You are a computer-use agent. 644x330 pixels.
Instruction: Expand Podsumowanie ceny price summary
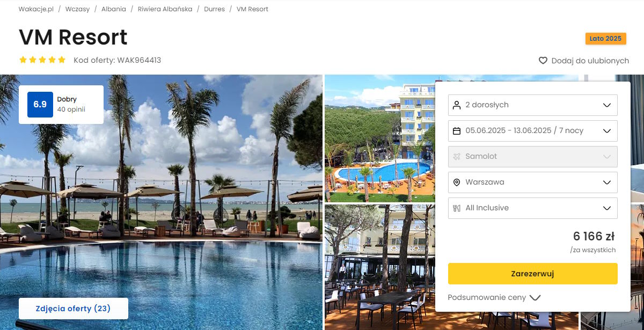(494, 297)
